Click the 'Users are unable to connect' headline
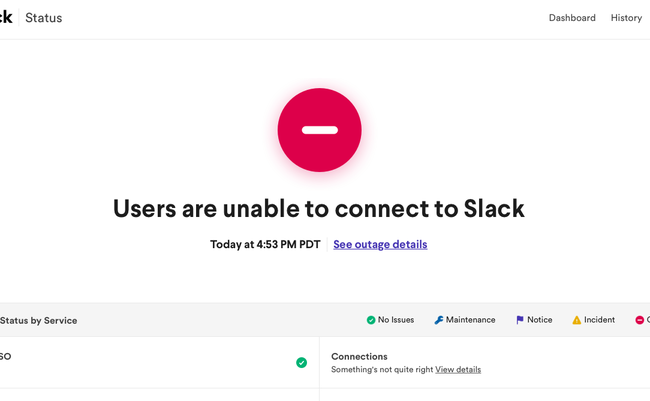 [319, 208]
